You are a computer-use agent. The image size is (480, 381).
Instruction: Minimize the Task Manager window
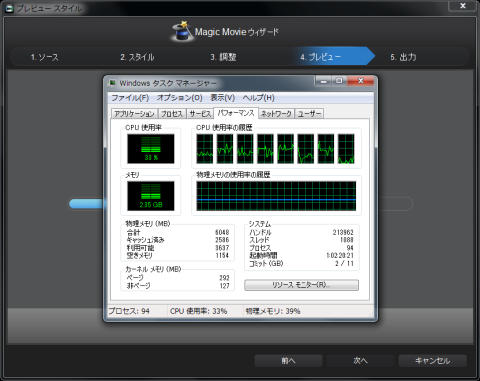(x=323, y=81)
